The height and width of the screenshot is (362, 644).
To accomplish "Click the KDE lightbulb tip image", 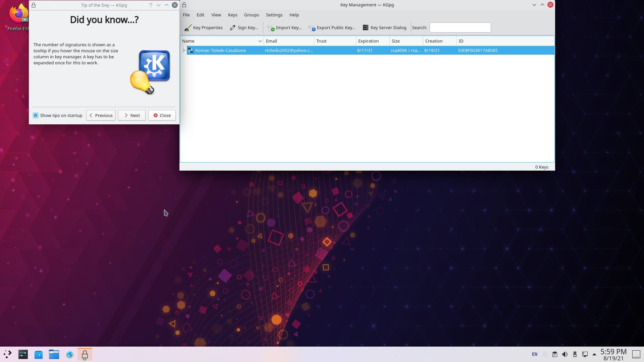I will 150,72.
